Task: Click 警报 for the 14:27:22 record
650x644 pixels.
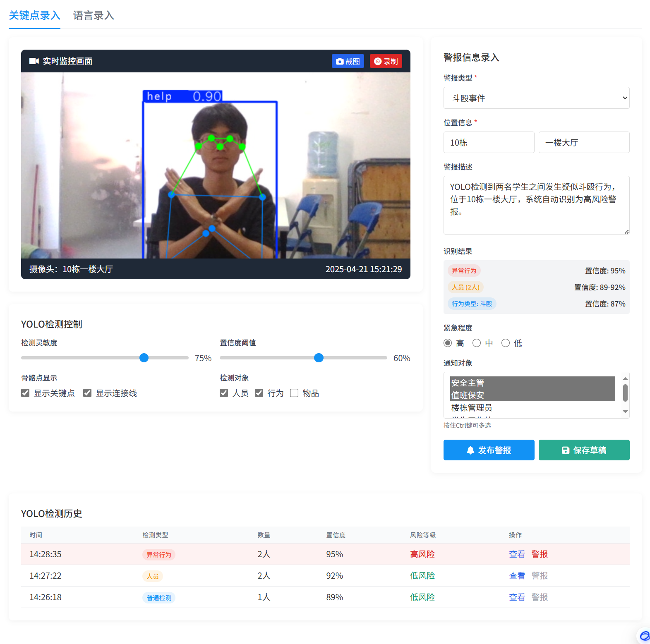Action: [x=540, y=576]
